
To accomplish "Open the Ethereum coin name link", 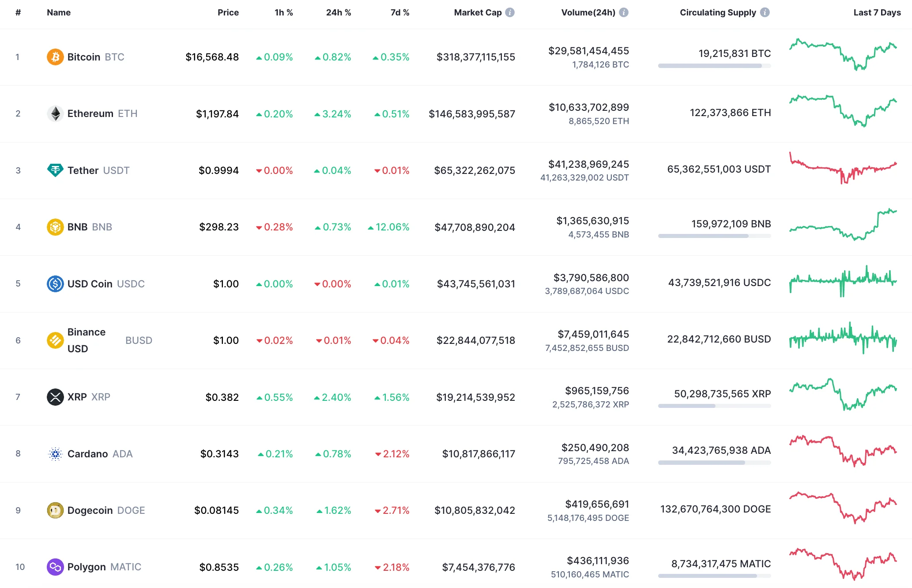I will tap(90, 113).
